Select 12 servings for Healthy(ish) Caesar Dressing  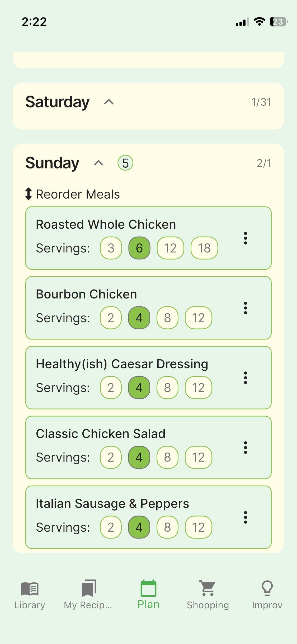[x=198, y=388]
